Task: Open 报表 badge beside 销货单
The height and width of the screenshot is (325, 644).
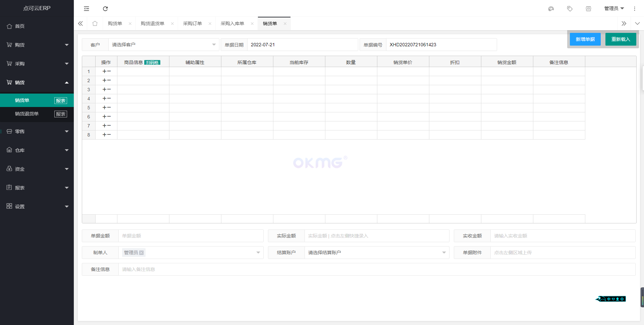Action: click(x=61, y=101)
